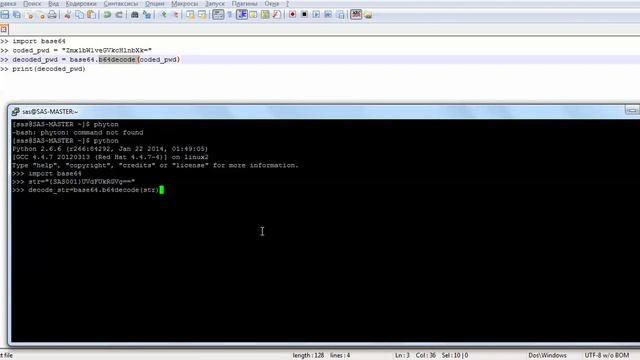Click the Close document toolbar icon

pyautogui.click(x=29, y=15)
